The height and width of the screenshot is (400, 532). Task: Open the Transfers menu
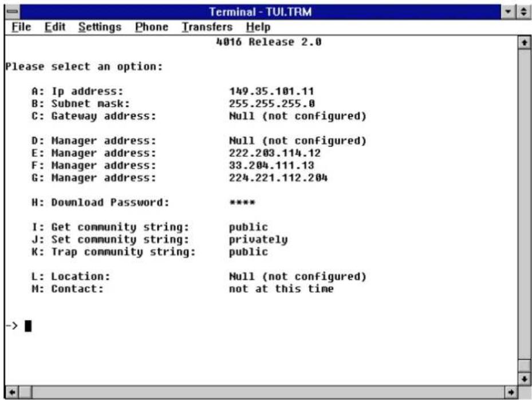[207, 27]
